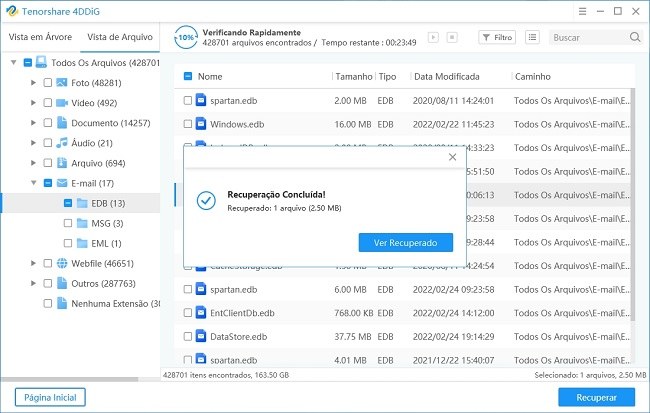Toggle the Documento checkbox
The image size is (650, 413).
pos(48,123)
